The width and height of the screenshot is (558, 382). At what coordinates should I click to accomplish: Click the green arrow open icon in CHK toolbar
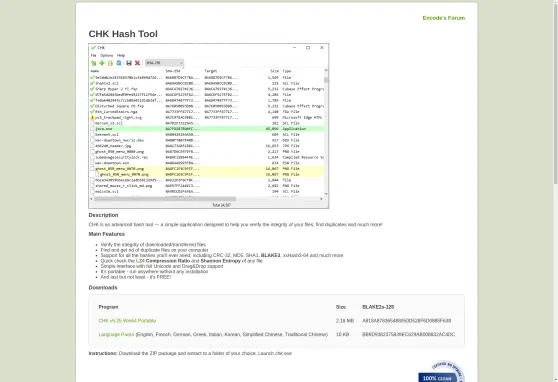(x=94, y=63)
